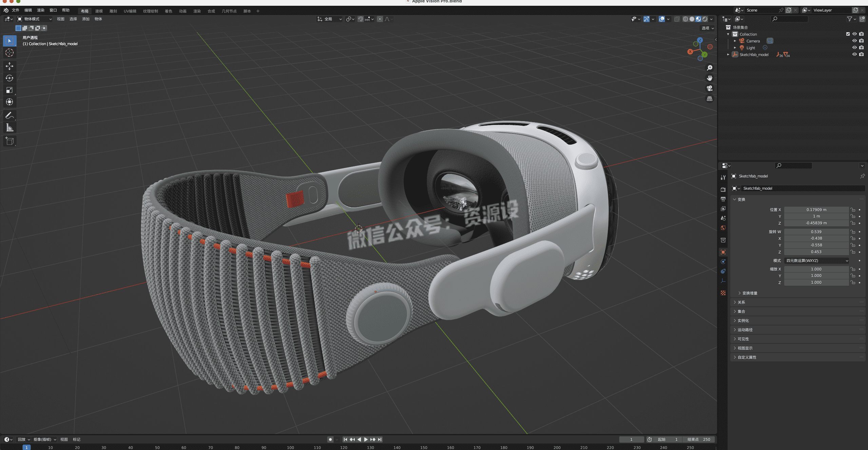
Task: Select the Annotate pencil tool
Action: 9,115
